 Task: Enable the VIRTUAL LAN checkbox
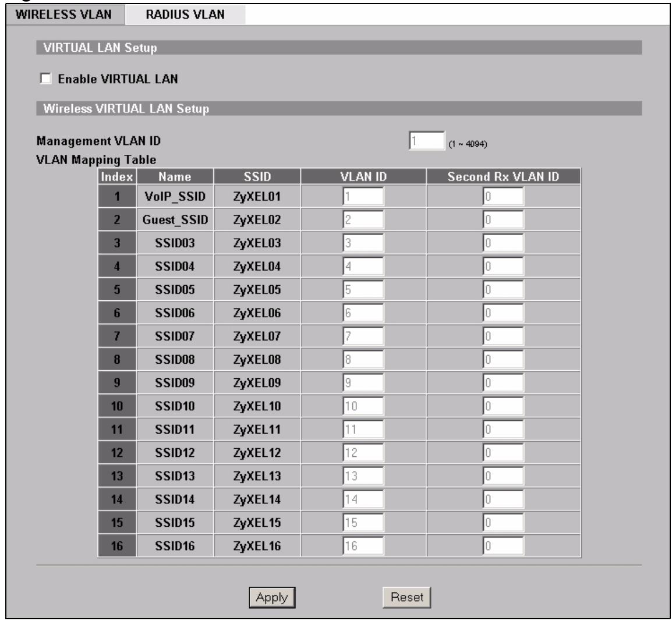click(45, 79)
